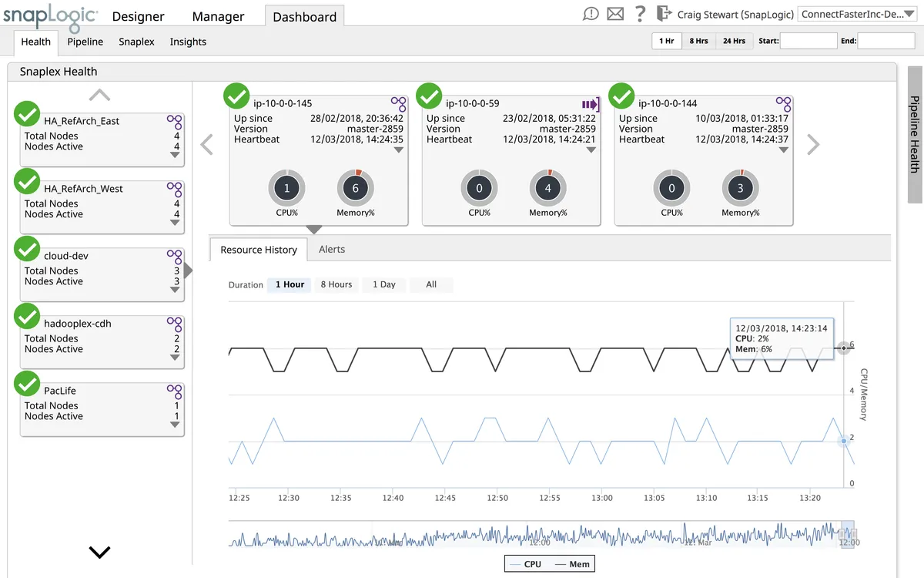
Task: Click the HA_RefArch_East green status checkmark
Action: coord(28,114)
